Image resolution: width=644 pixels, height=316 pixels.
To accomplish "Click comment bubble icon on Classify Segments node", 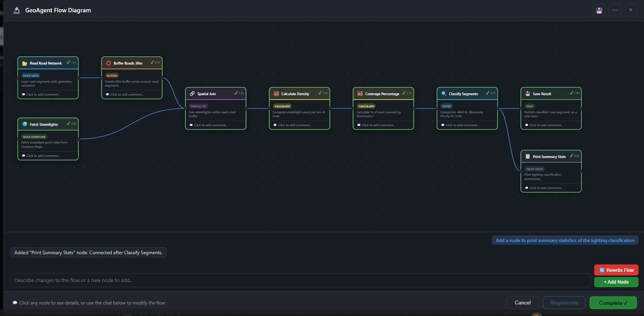I will point(443,125).
